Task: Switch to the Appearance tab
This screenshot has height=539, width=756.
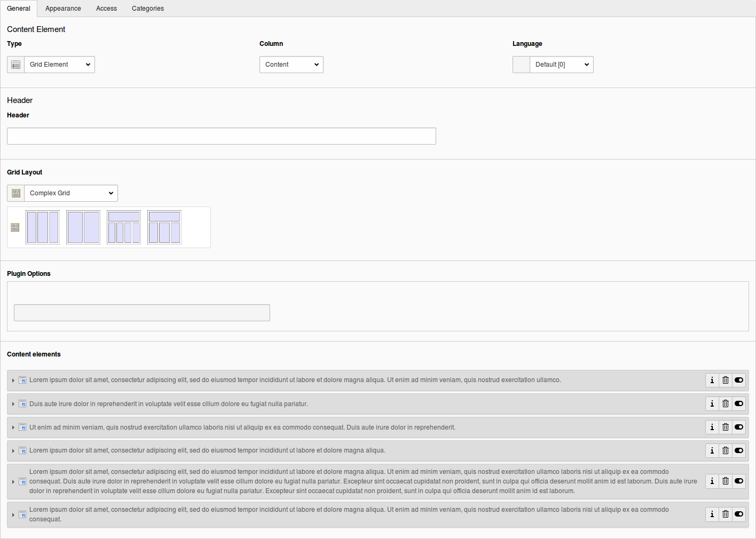Action: click(63, 9)
